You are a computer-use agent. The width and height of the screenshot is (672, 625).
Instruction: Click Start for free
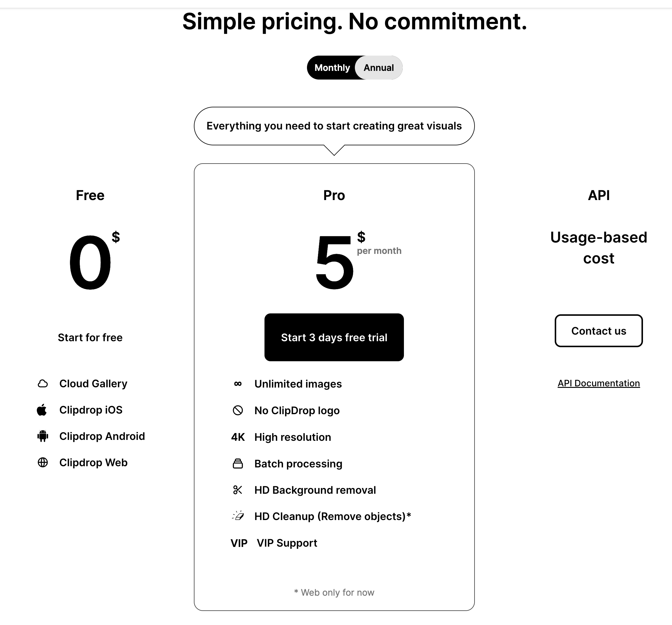90,337
